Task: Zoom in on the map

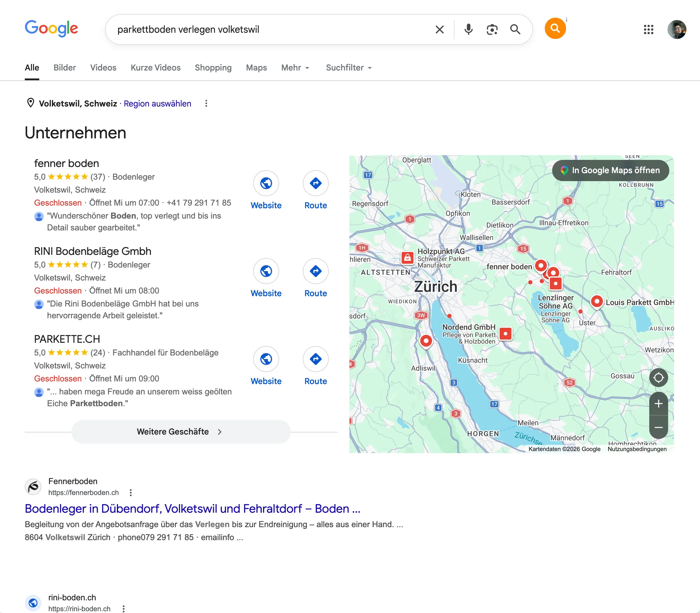Action: (659, 404)
